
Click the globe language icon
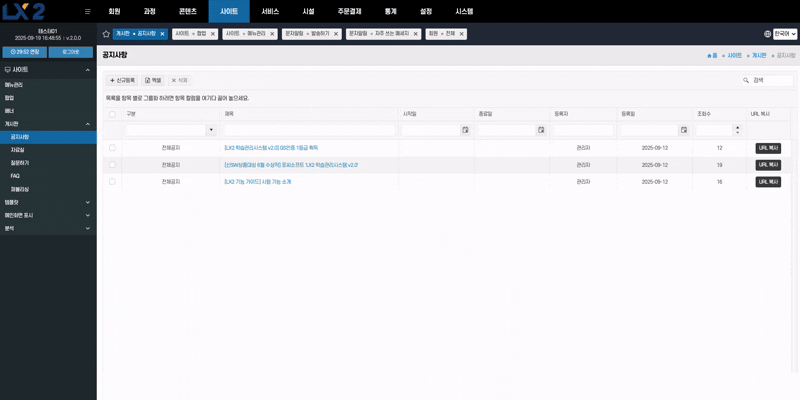pos(767,34)
